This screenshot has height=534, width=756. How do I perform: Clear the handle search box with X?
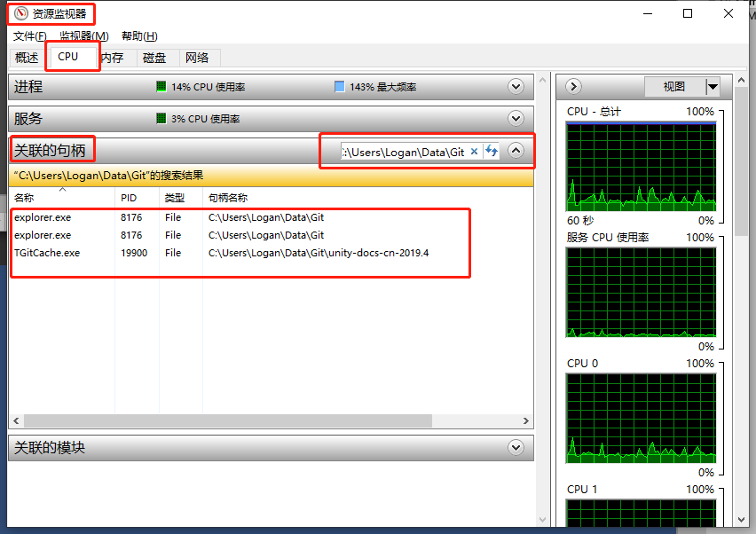474,152
